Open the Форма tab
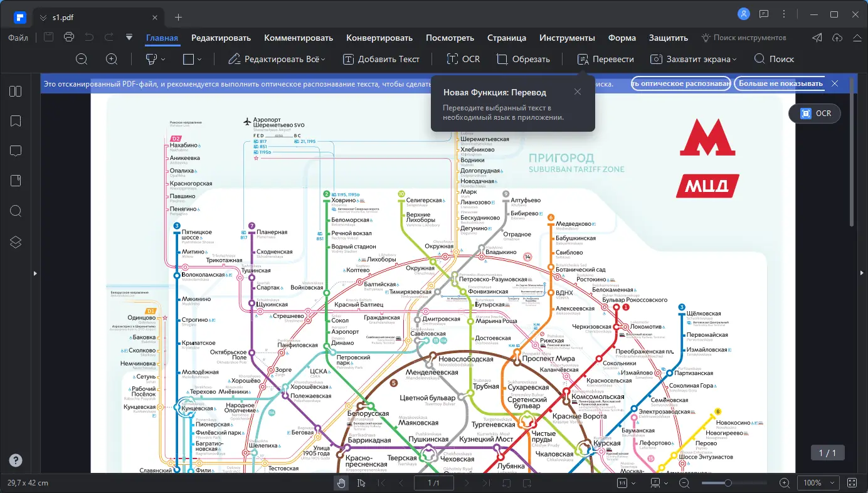The image size is (868, 493). click(x=622, y=38)
